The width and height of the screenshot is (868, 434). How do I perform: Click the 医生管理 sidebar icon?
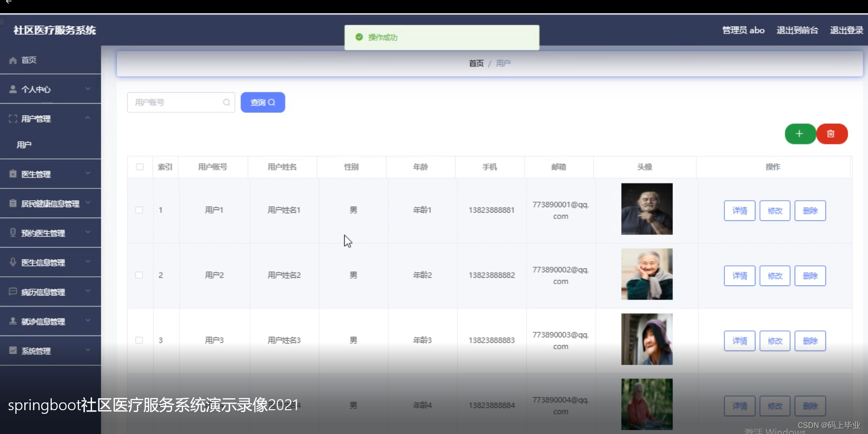coord(12,174)
